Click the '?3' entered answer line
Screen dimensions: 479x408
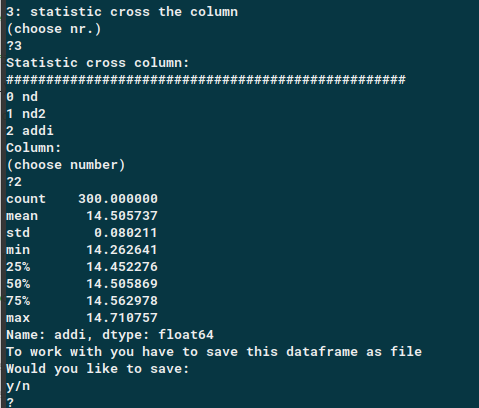pos(14,46)
